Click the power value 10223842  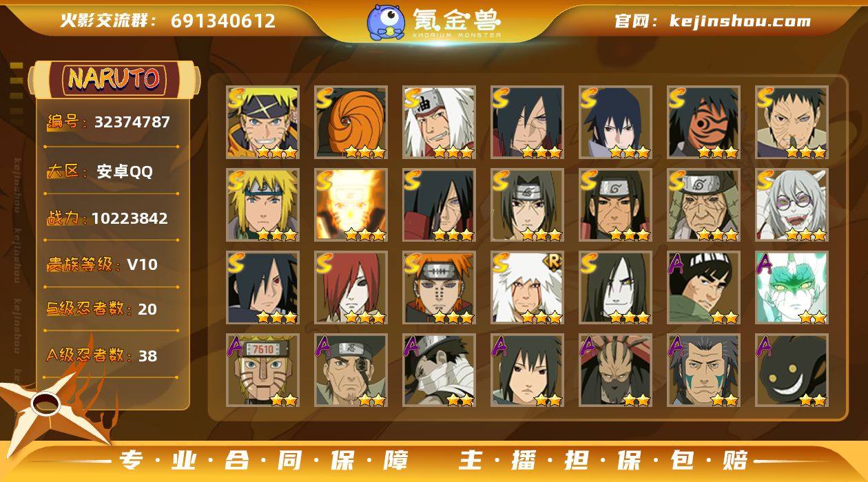130,218
